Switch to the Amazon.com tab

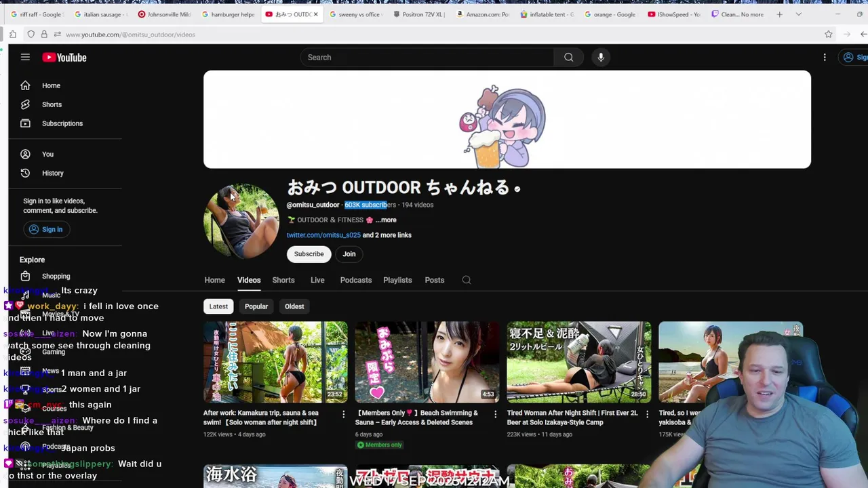click(x=483, y=14)
